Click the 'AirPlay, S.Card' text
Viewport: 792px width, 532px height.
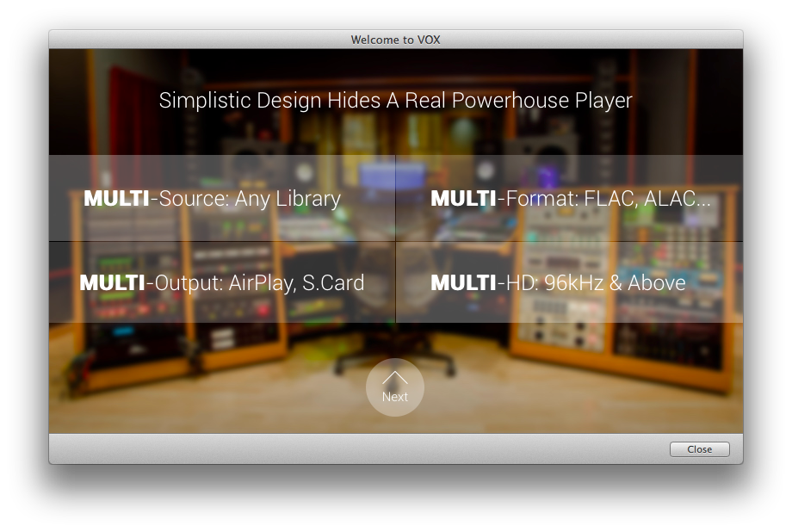pos(296,282)
